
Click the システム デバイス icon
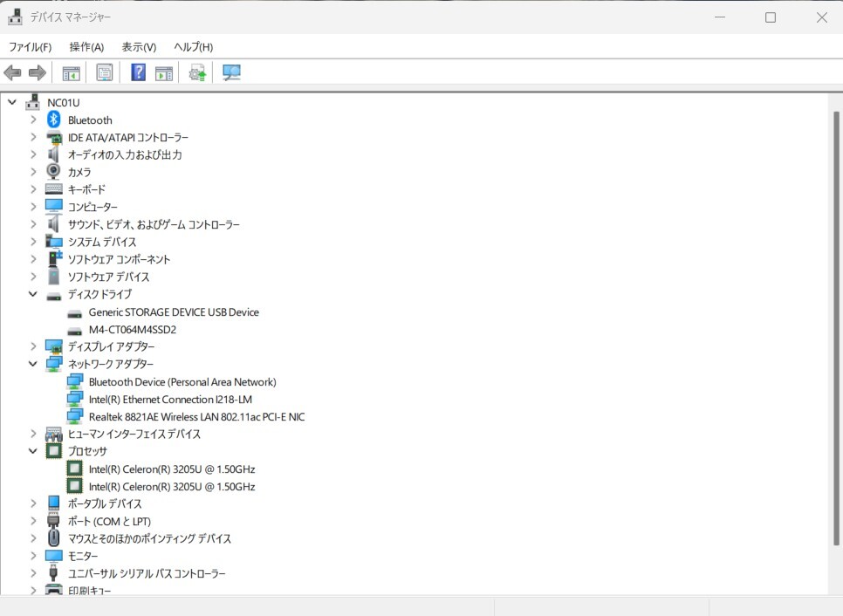(54, 242)
